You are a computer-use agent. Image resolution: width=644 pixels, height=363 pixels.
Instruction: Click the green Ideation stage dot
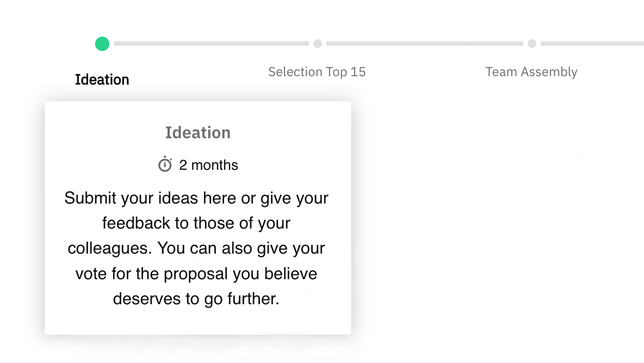pyautogui.click(x=102, y=44)
